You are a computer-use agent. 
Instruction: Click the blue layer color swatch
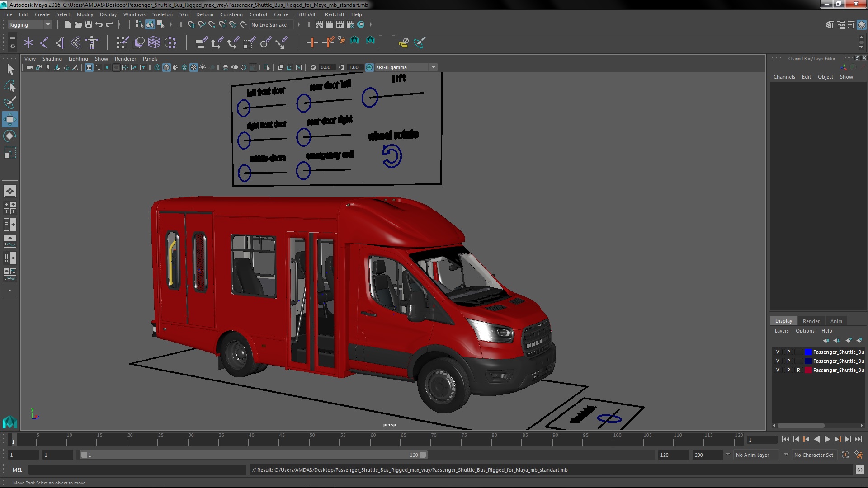808,352
